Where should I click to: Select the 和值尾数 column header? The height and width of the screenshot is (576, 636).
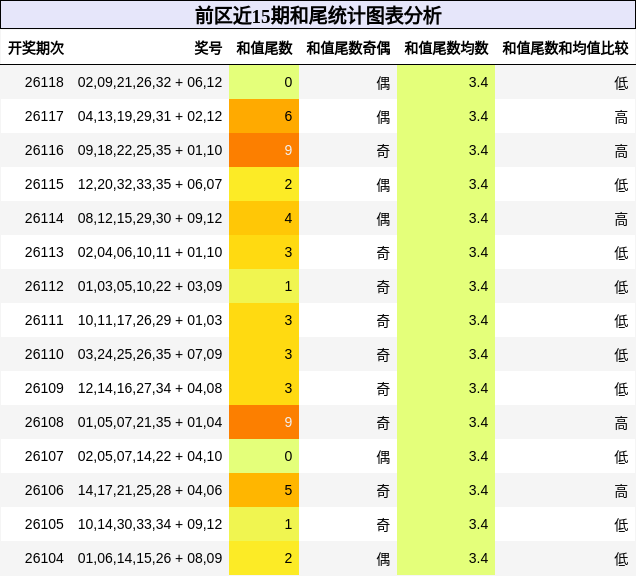click(264, 48)
